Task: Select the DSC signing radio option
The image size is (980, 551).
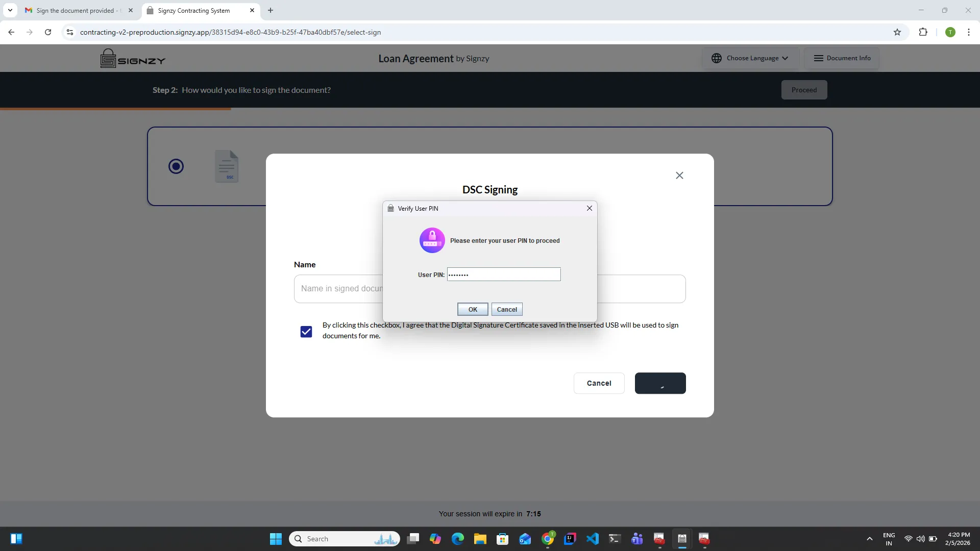Action: 176,166
